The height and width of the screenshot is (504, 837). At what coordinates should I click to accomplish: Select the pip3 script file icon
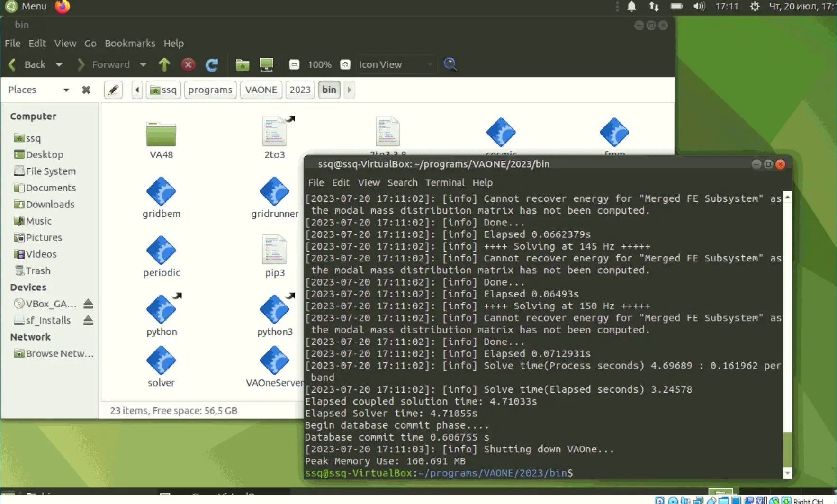[275, 250]
